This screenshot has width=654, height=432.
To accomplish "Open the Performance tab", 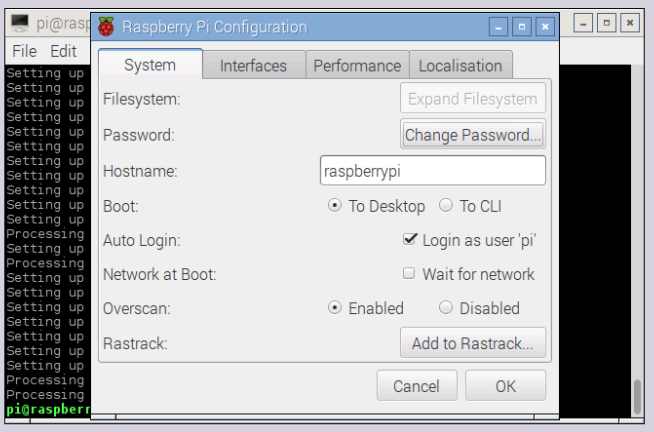I will point(357,65).
